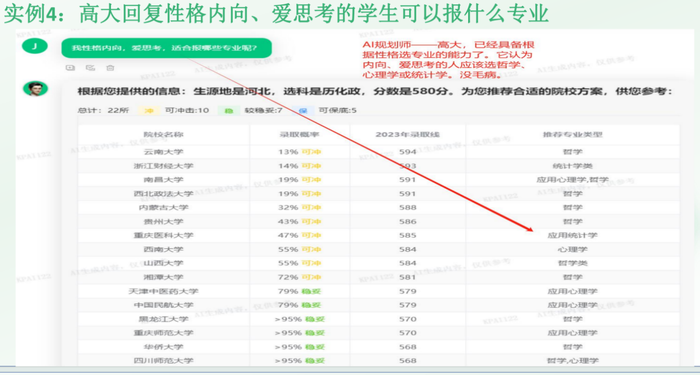This screenshot has width=700, height=375.
Task: Click the user avatar labeled J
Action: [x=35, y=46]
